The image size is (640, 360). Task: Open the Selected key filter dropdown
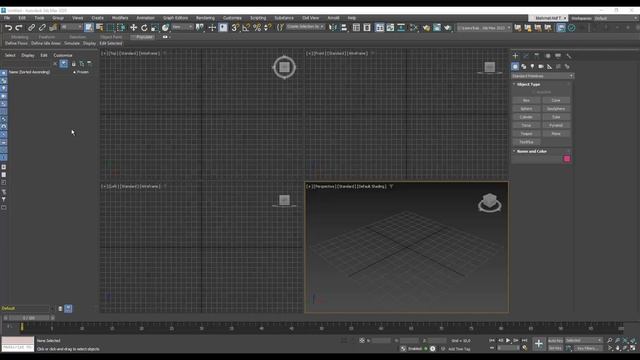(x=584, y=340)
